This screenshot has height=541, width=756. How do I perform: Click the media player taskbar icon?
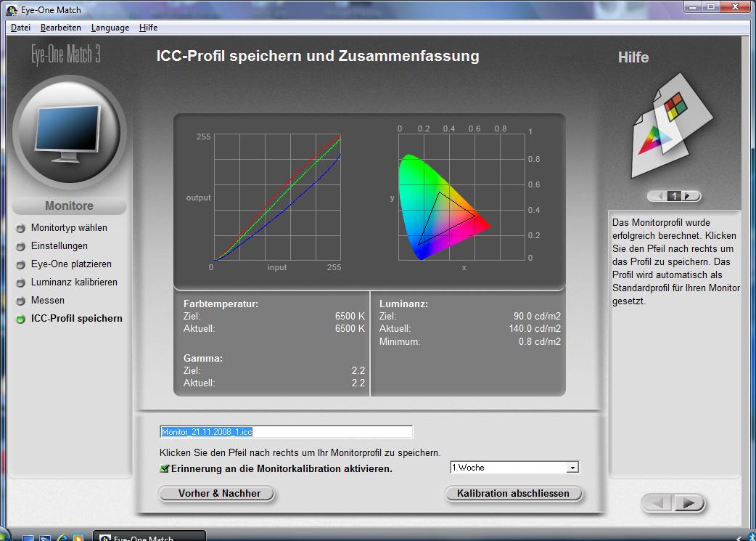pyautogui.click(x=78, y=537)
